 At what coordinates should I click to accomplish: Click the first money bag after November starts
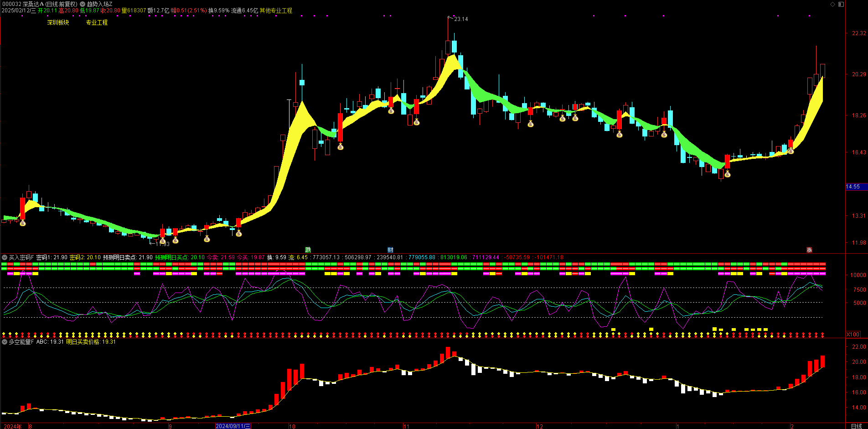[x=416, y=122]
